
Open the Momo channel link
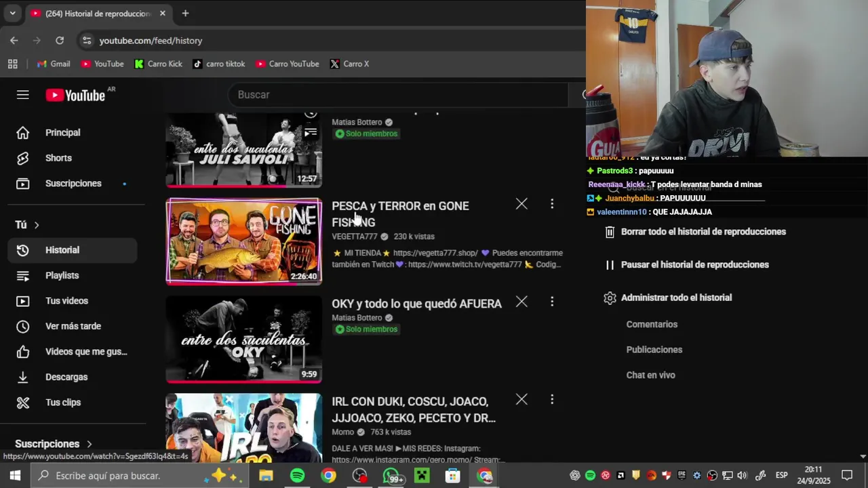[343, 432]
